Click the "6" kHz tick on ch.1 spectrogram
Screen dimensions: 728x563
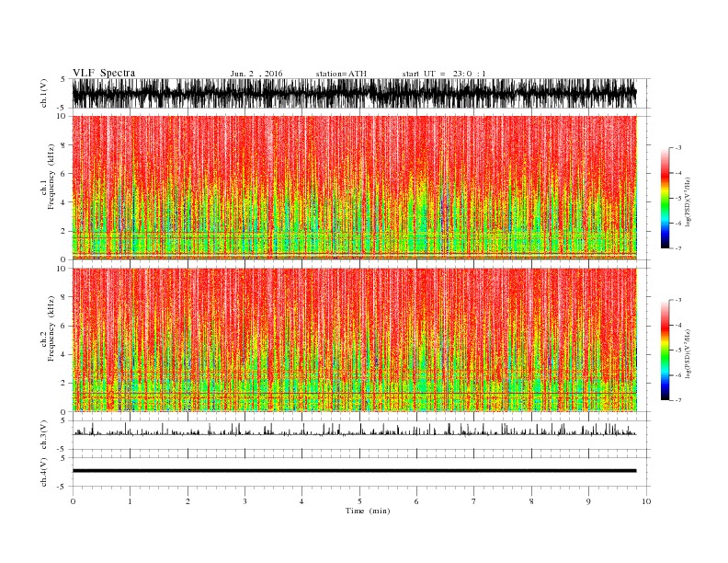[x=63, y=174]
